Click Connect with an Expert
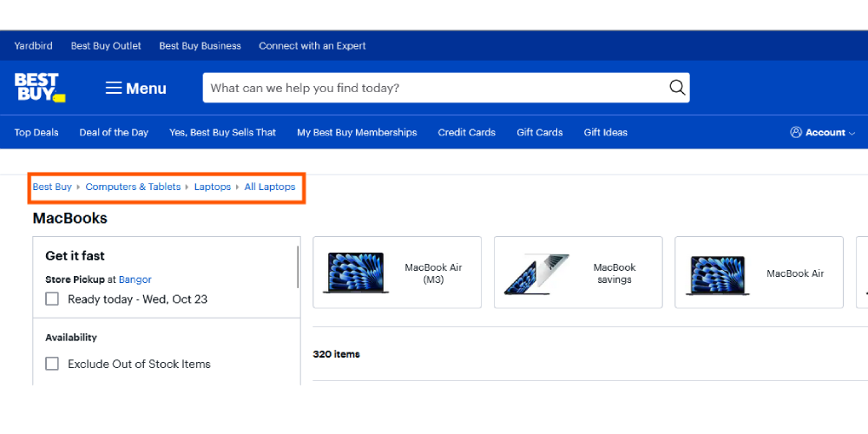 click(312, 46)
